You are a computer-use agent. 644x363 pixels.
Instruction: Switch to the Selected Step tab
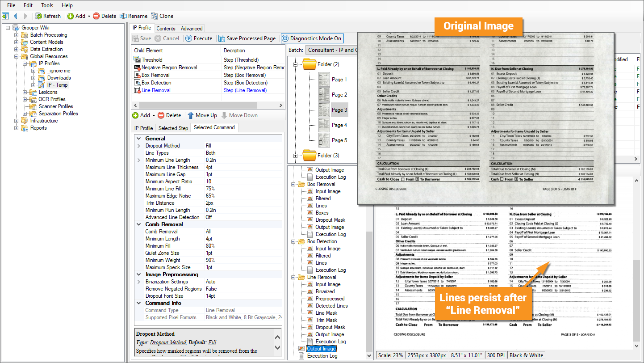click(x=173, y=128)
